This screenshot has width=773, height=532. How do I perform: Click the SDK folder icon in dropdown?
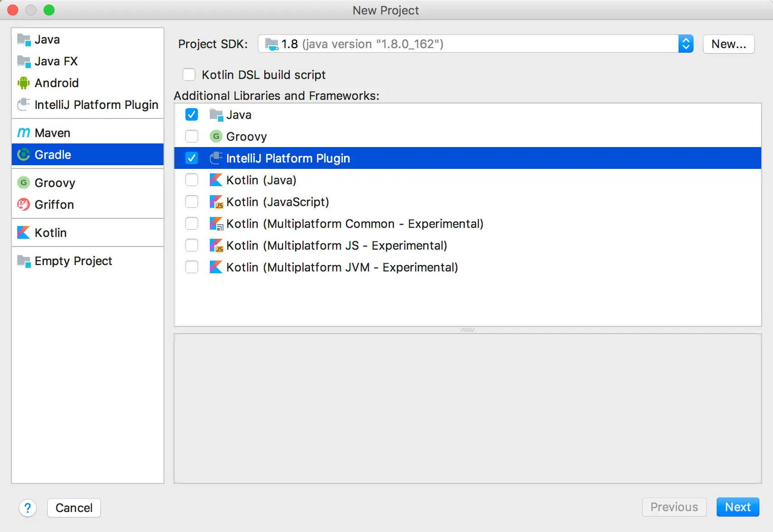[272, 44]
